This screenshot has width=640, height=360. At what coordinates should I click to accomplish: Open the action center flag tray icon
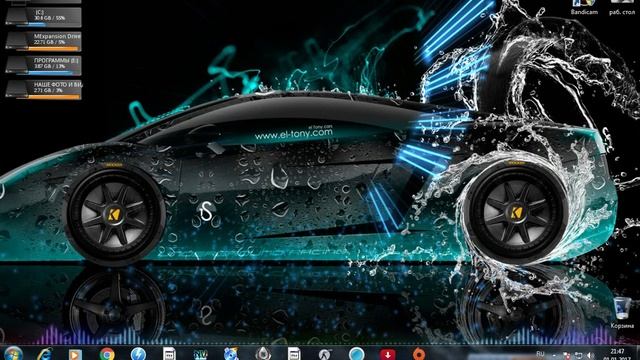click(x=567, y=356)
